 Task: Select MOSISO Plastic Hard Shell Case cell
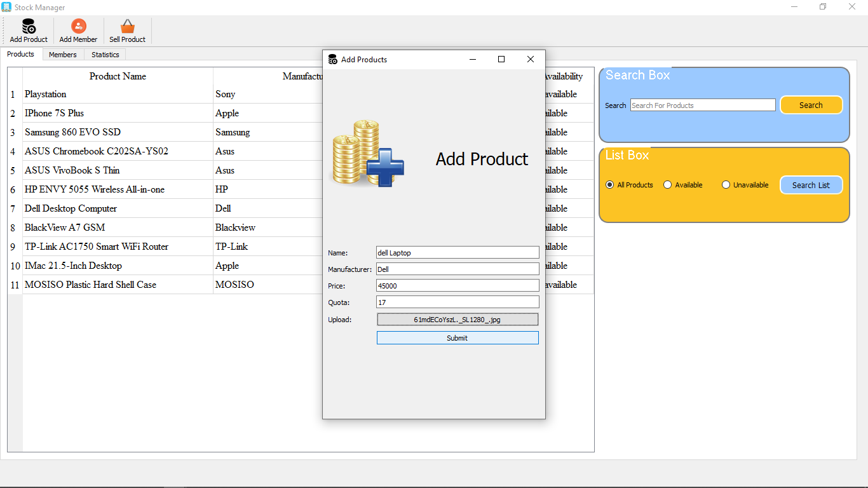click(118, 285)
